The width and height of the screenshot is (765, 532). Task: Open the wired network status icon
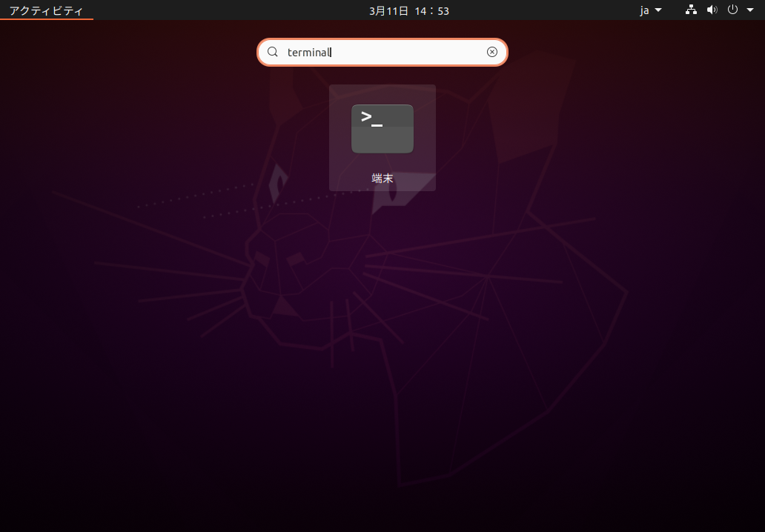[x=691, y=10]
